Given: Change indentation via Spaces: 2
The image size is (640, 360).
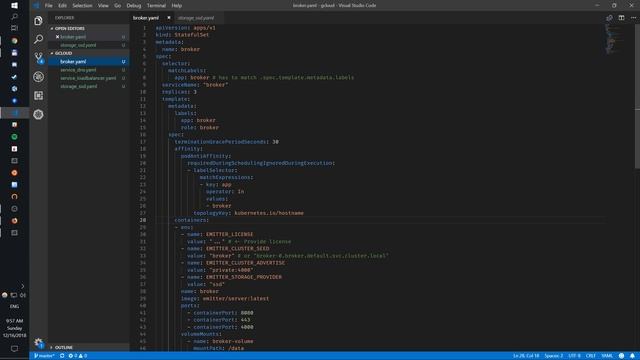Looking at the screenshot, I should 553,356.
